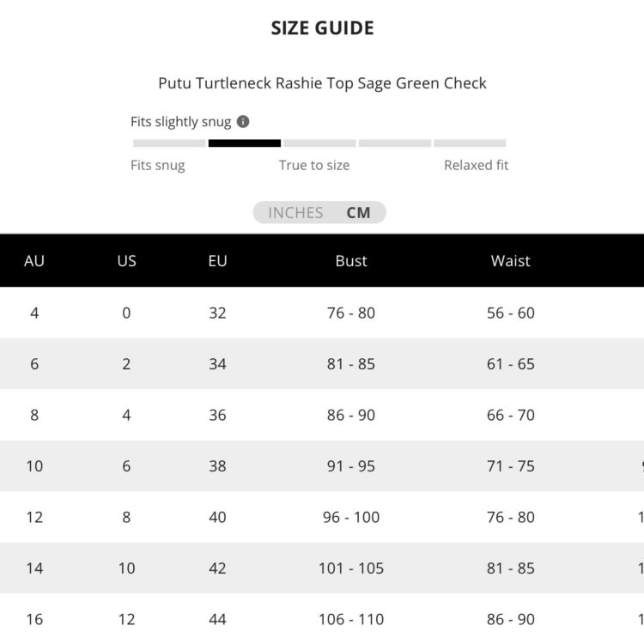This screenshot has width=644, height=644.
Task: Click the Relaxed fit label
Action: click(x=476, y=165)
